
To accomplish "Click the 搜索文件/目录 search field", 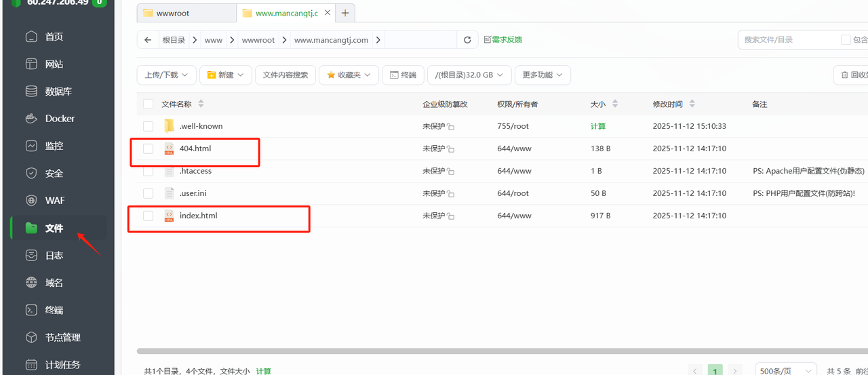I will coord(788,40).
